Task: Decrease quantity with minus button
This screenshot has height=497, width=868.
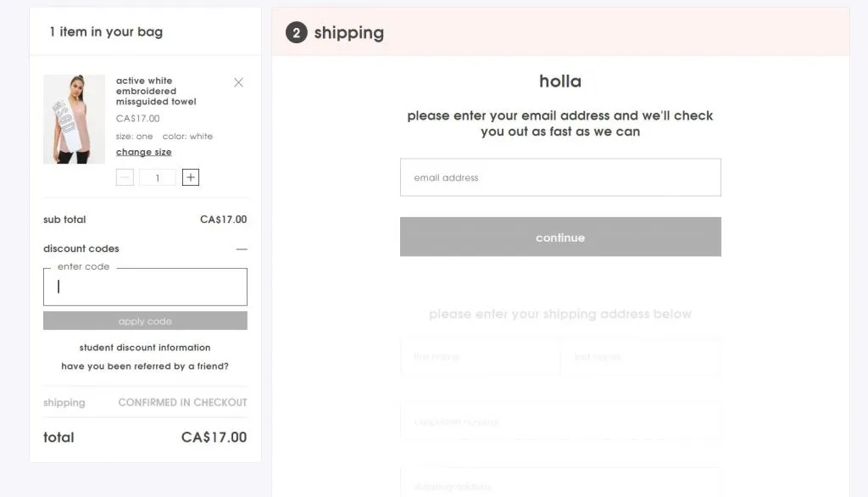Action: 125,177
